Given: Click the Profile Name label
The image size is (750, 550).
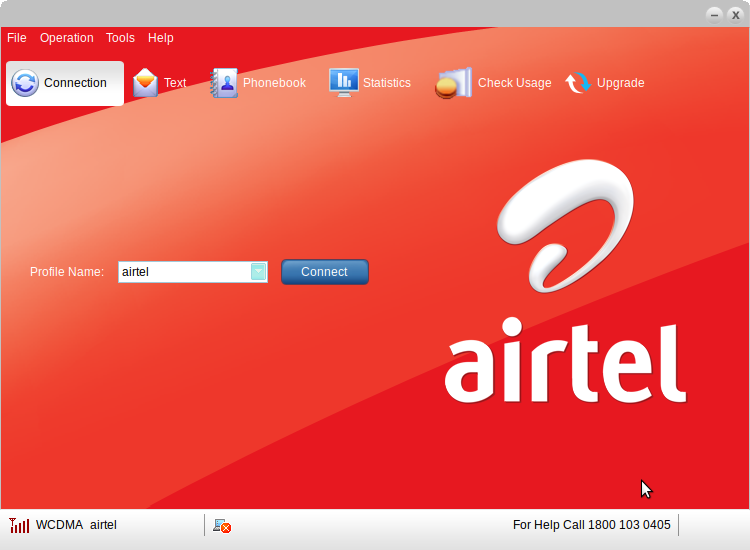Looking at the screenshot, I should tap(67, 272).
